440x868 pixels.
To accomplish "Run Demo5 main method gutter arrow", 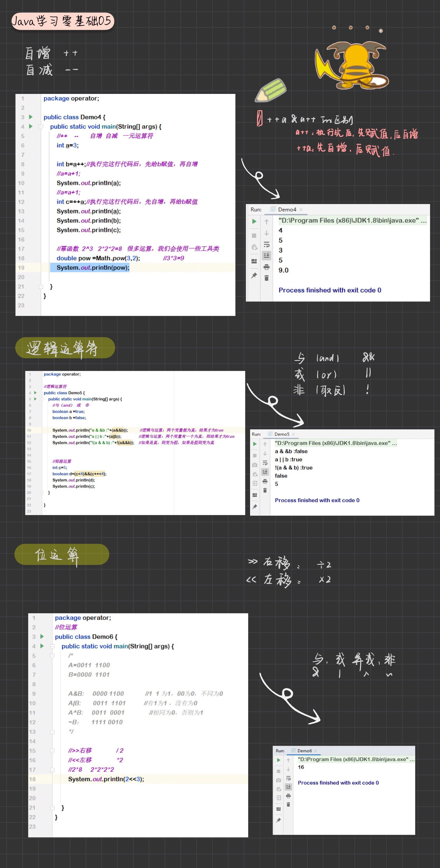I will point(35,399).
